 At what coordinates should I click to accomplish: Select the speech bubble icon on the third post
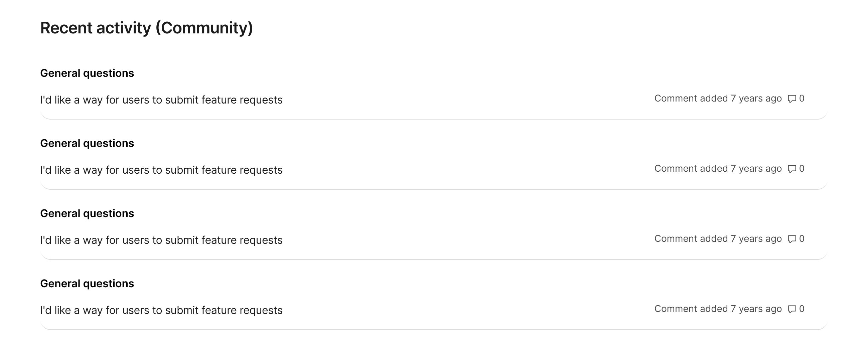pyautogui.click(x=791, y=238)
